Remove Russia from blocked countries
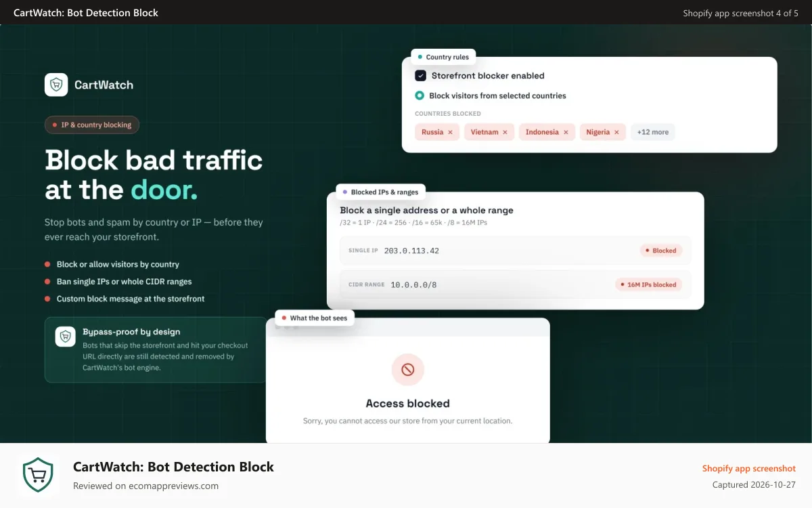Viewport: 812px width, 508px height. click(x=450, y=132)
